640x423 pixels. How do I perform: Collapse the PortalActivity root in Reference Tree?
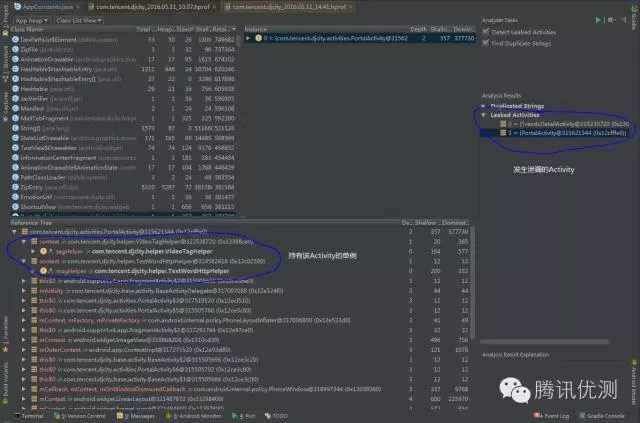pos(15,232)
